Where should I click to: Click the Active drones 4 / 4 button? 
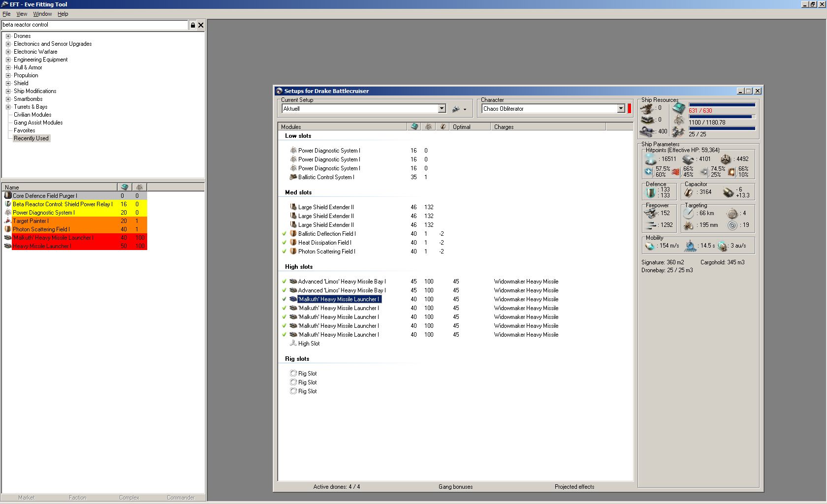point(337,487)
